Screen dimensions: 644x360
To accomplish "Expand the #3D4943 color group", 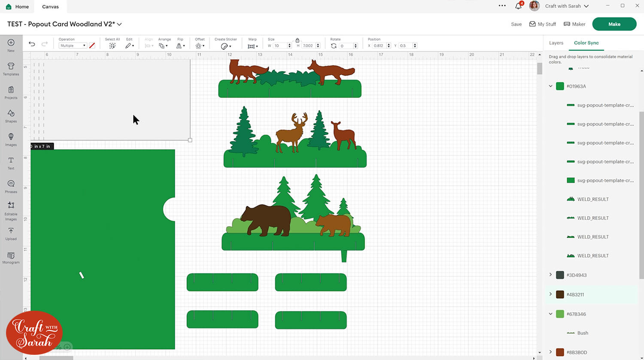I will click(550, 275).
